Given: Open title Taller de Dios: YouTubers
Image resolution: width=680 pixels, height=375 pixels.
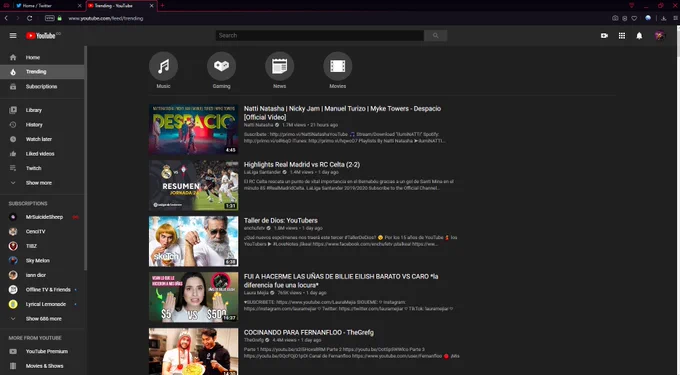Looking at the screenshot, I should click(281, 221).
